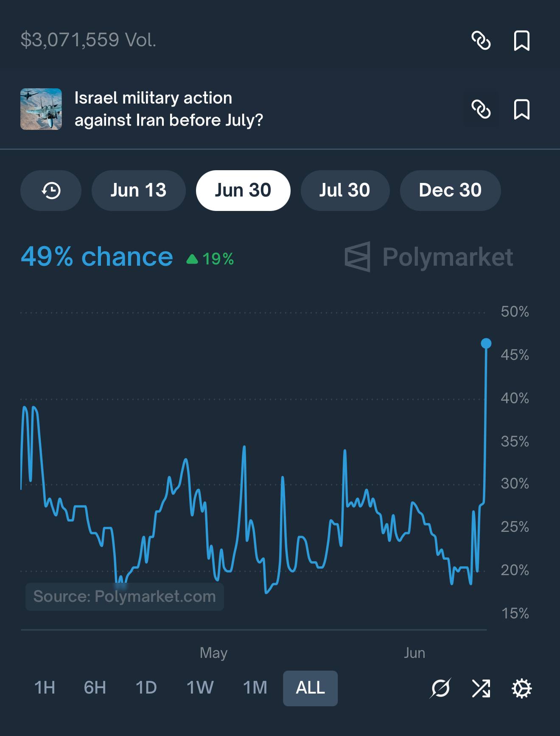Select the Jun 13 date tab
The height and width of the screenshot is (736, 560).
(x=138, y=191)
